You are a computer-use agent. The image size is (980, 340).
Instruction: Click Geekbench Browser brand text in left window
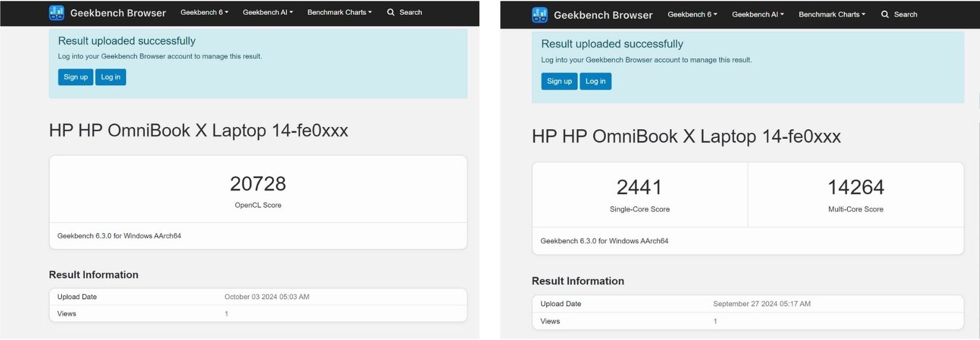pos(118,12)
